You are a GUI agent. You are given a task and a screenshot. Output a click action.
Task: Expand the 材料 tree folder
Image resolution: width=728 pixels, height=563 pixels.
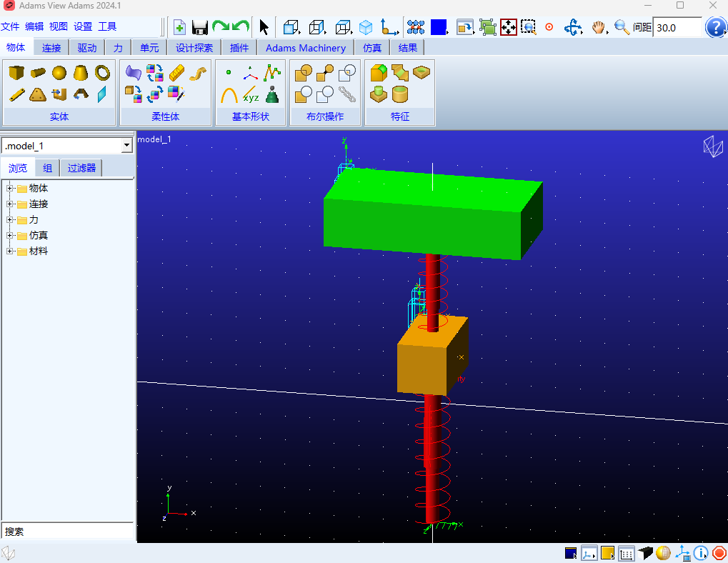[x=9, y=251]
